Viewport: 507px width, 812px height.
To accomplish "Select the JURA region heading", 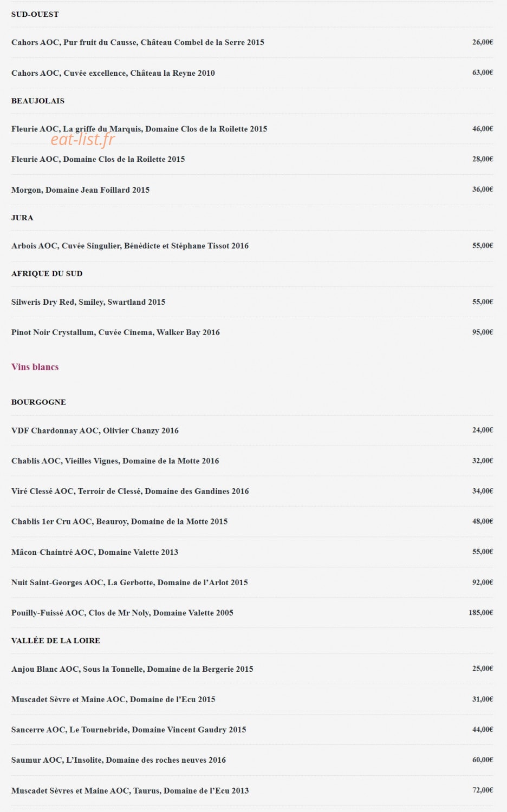I will (22, 218).
